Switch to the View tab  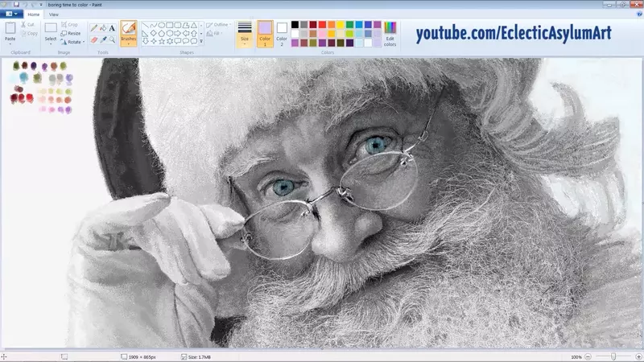[53, 14]
